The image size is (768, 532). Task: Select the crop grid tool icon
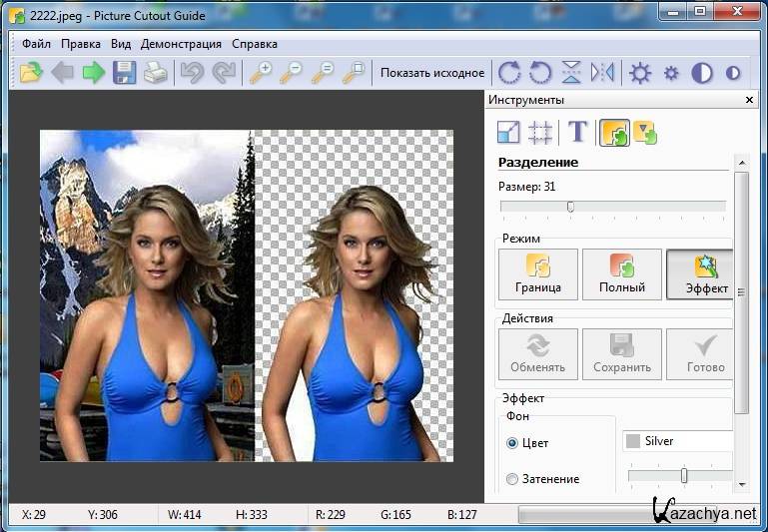pyautogui.click(x=540, y=132)
